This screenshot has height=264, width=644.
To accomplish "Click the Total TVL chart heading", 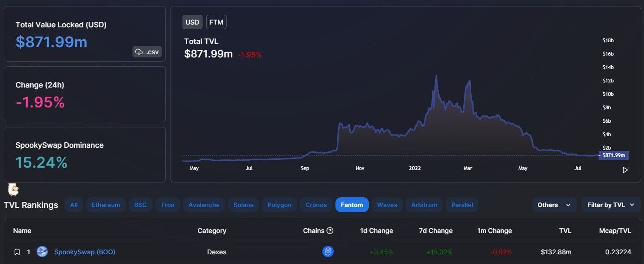I will 201,41.
